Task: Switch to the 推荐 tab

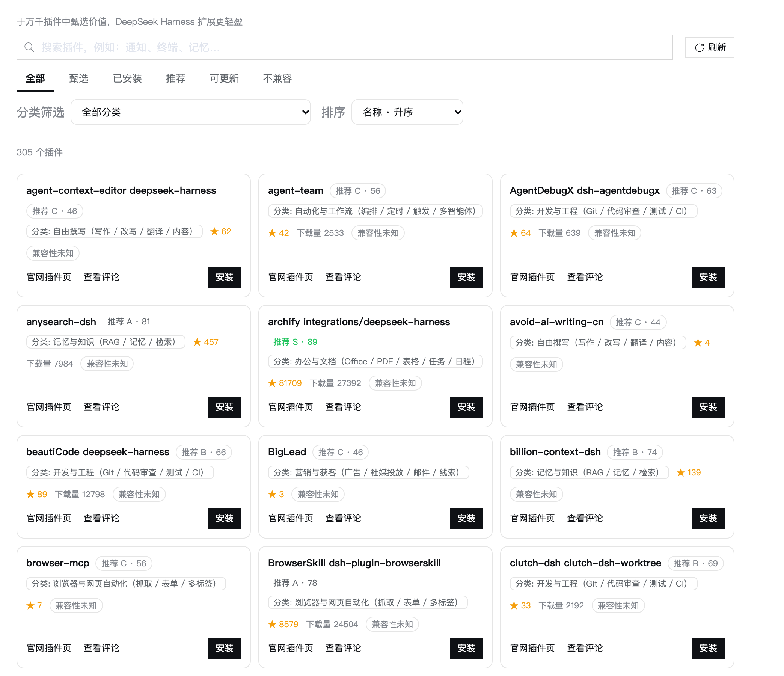Action: click(x=176, y=78)
